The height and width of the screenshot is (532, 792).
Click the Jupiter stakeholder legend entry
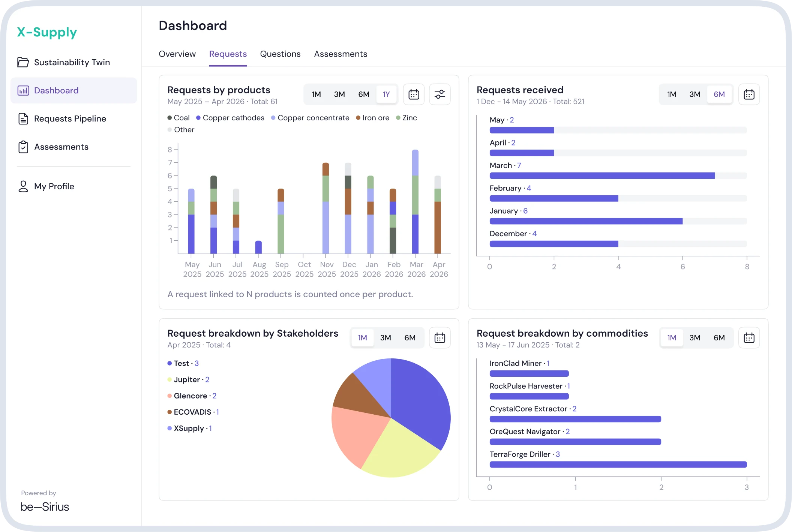(188, 379)
